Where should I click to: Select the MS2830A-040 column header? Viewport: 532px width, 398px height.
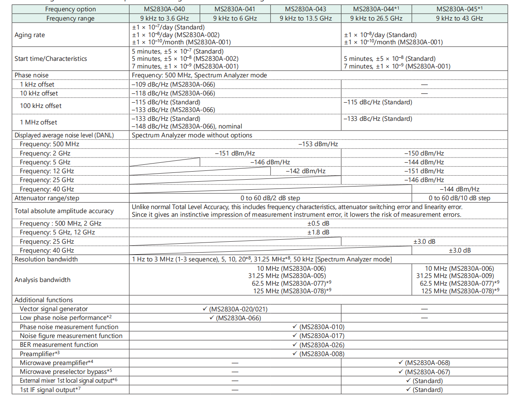pyautogui.click(x=164, y=9)
